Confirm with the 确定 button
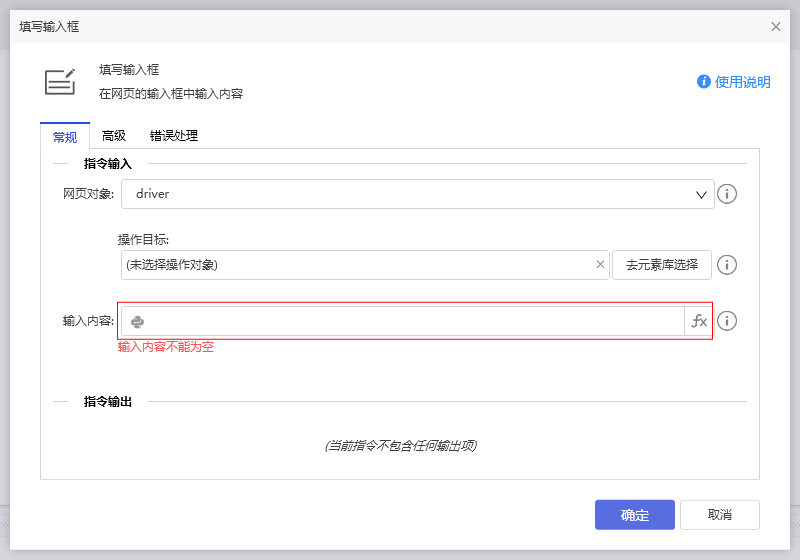 tap(634, 515)
